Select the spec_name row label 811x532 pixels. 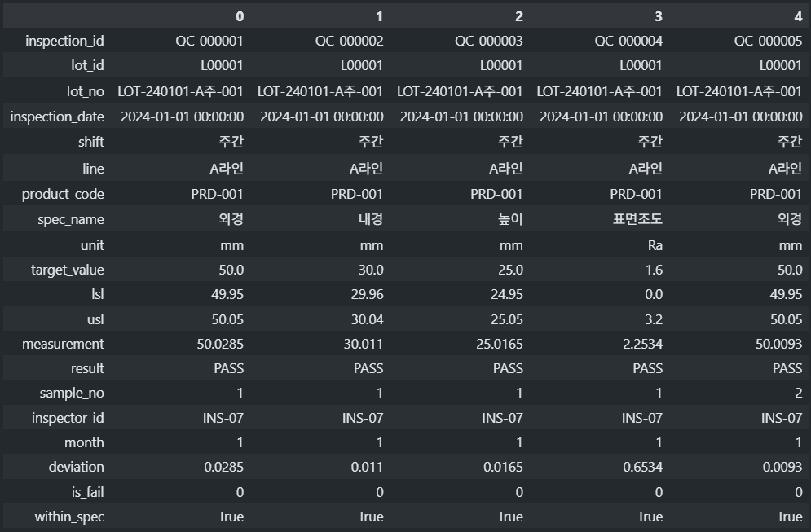[x=68, y=219]
